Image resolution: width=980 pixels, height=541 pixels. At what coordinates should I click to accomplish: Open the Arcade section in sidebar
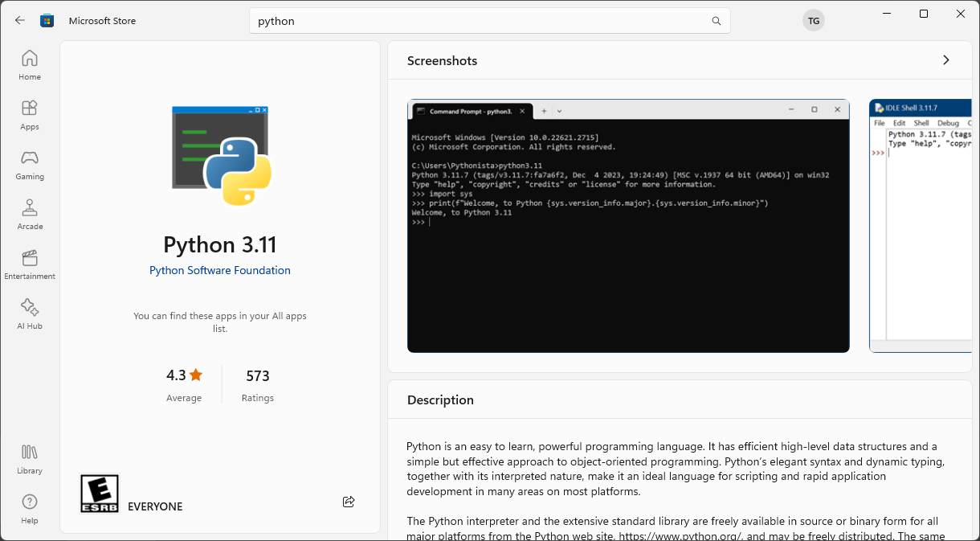tap(30, 215)
